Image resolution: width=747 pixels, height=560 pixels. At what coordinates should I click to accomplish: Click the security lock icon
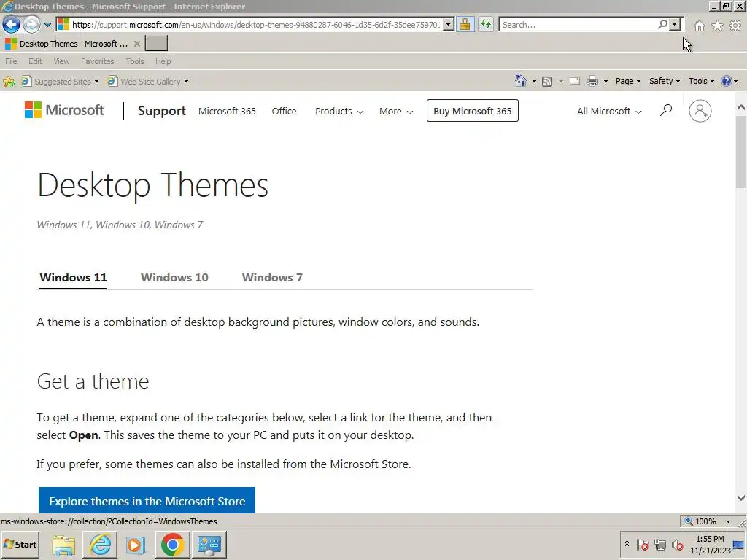(465, 24)
